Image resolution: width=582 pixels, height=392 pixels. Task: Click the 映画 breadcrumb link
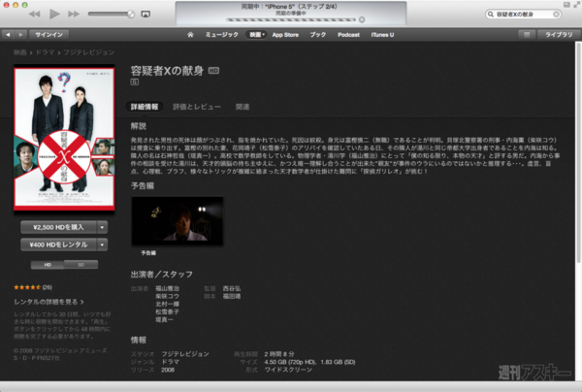point(20,52)
